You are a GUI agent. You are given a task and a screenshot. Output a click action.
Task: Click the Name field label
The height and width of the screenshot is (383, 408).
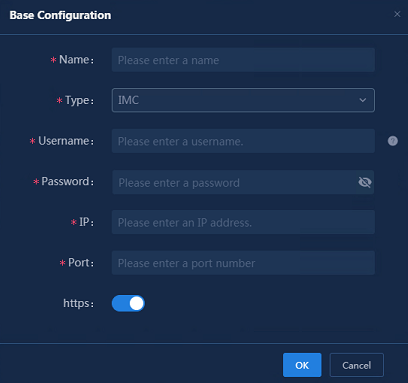(74, 60)
